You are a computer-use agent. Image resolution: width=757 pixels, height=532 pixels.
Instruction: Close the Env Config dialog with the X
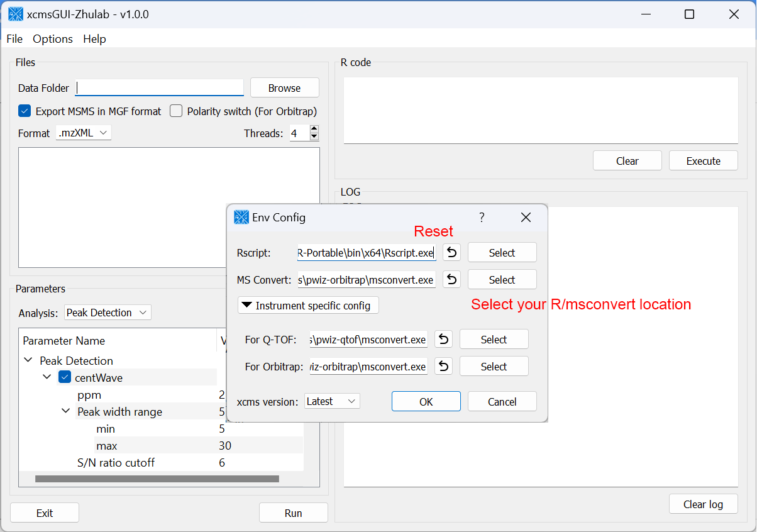pos(526,218)
